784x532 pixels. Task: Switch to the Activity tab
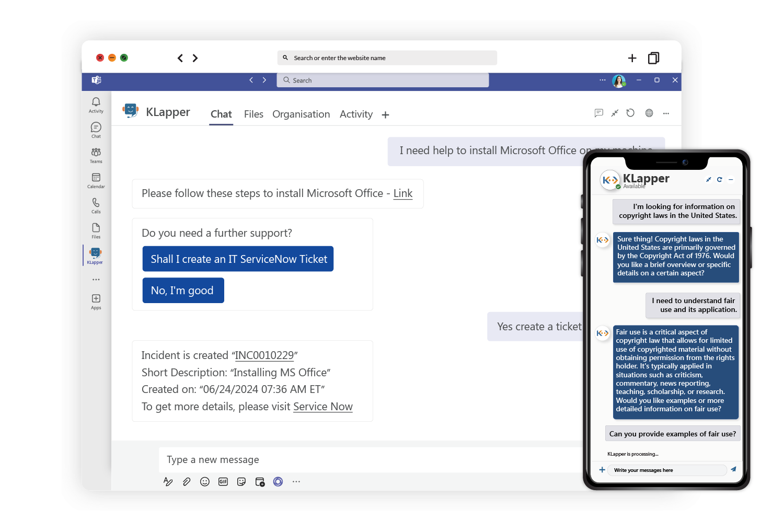[356, 114]
